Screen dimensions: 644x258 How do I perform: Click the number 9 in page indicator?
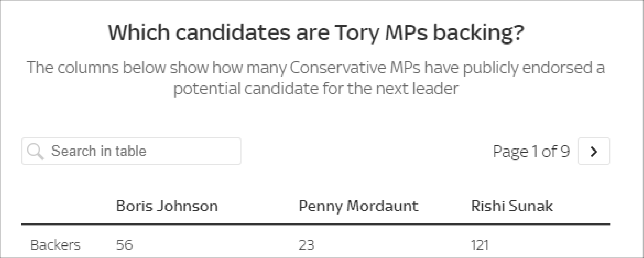coord(565,151)
